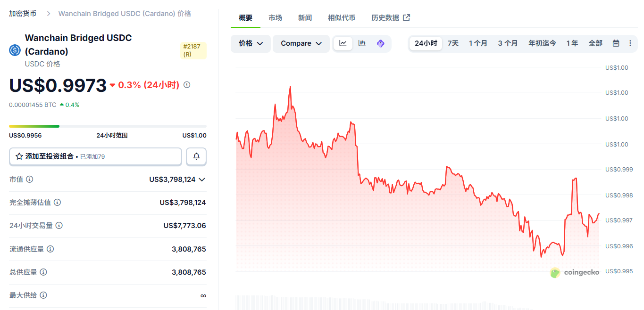Click the 流通供应量 value 3,808,765
The height and width of the screenshot is (310, 644).
pos(189,249)
